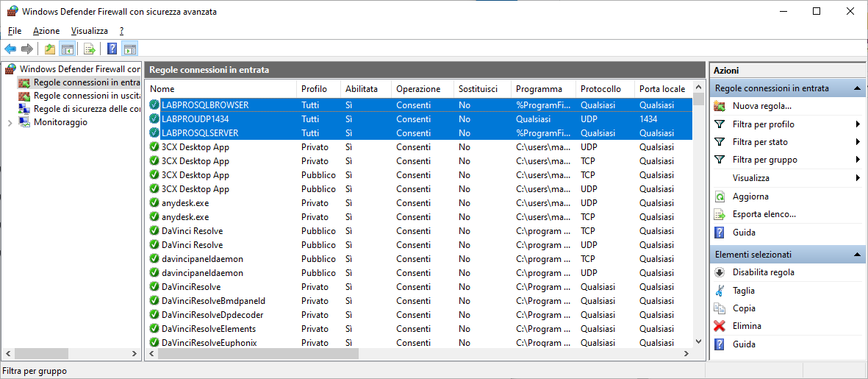Open the Visualizza menu in menu bar
This screenshot has width=868, height=379.
pos(90,31)
